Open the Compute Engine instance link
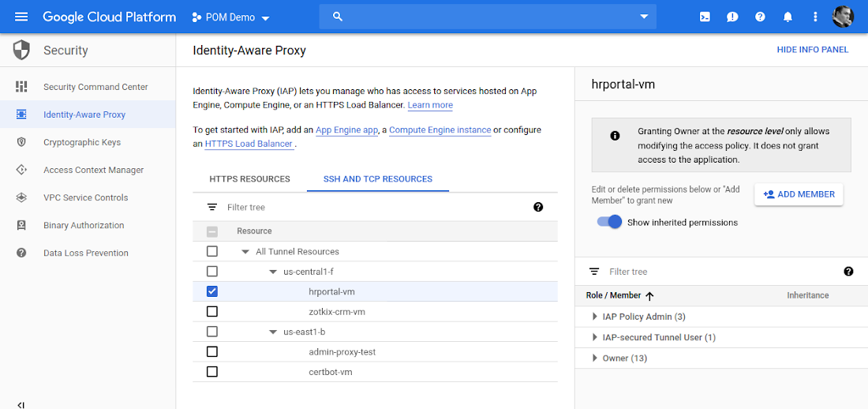 (x=440, y=129)
